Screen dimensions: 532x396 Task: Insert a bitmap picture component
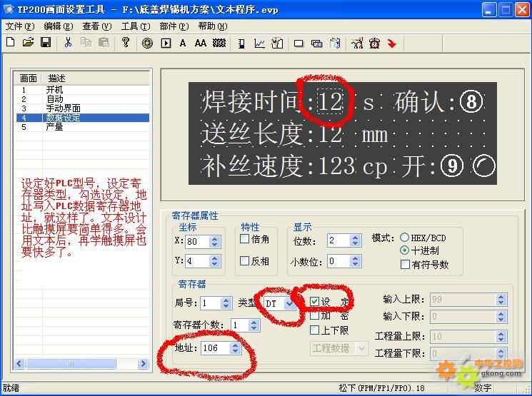[x=277, y=43]
